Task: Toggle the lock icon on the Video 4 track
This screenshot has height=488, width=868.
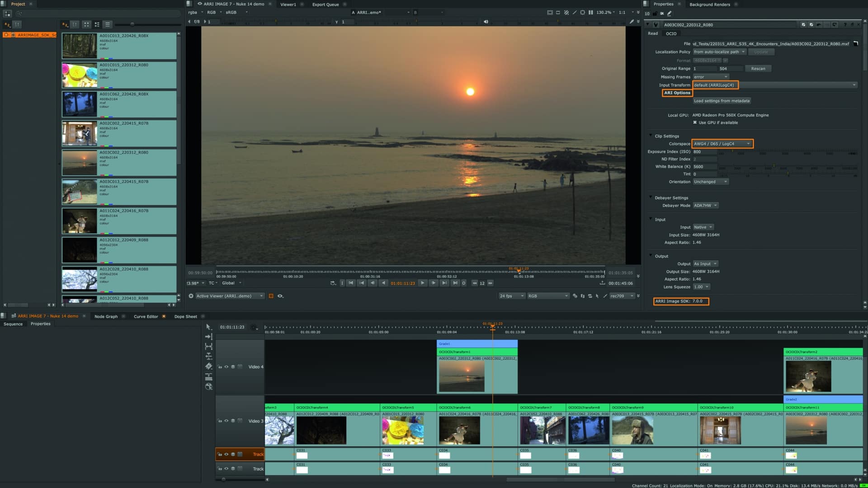Action: click(220, 366)
